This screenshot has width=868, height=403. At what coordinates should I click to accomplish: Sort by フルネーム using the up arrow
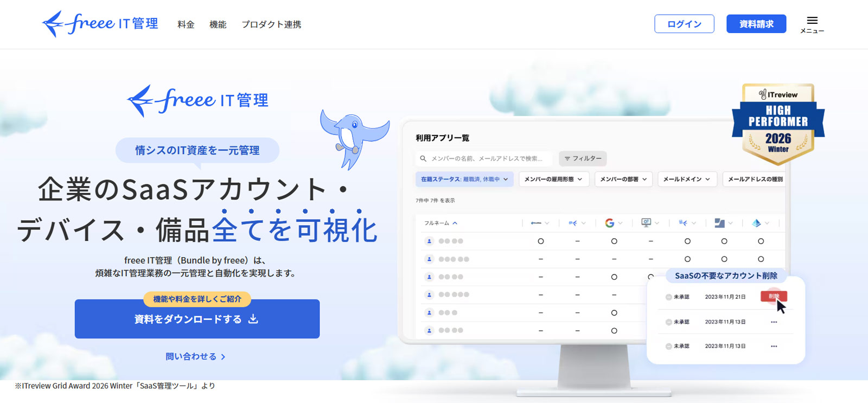click(455, 223)
